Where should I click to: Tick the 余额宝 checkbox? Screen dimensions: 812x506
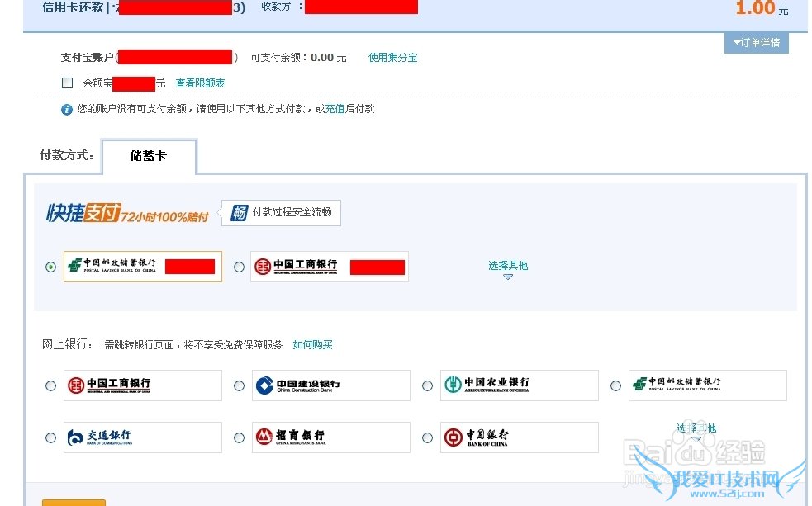[x=67, y=83]
